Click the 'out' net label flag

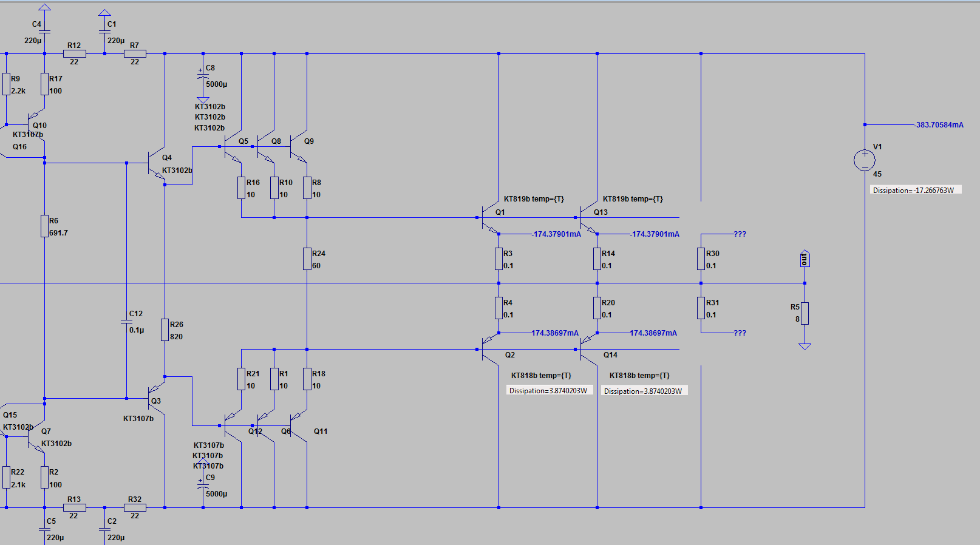[805, 259]
